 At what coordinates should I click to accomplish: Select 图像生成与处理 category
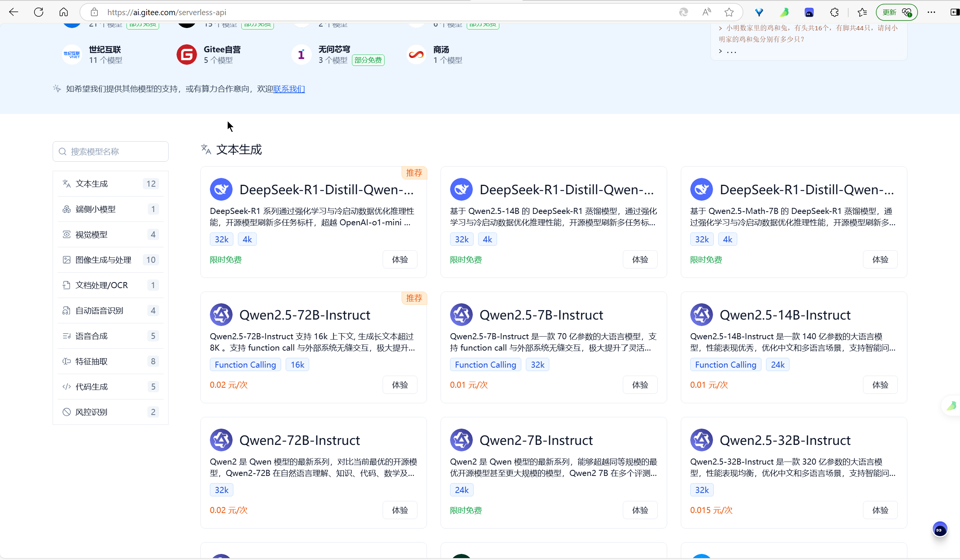(x=103, y=260)
